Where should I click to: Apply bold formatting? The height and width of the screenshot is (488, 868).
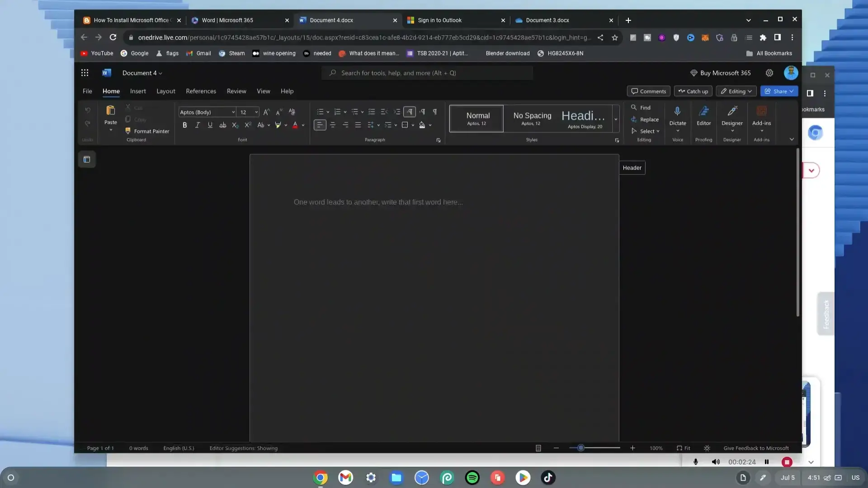click(x=184, y=125)
